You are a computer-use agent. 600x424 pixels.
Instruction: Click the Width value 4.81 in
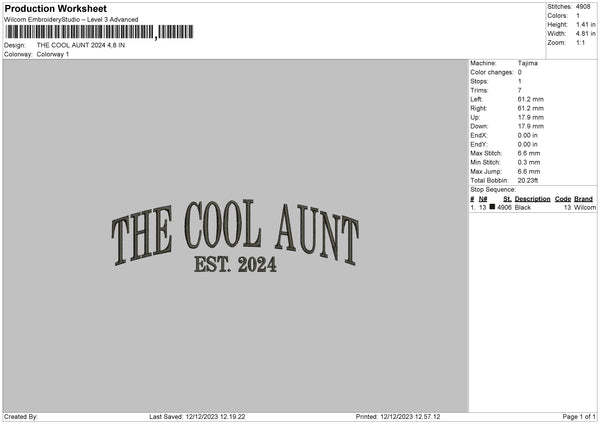coord(585,34)
